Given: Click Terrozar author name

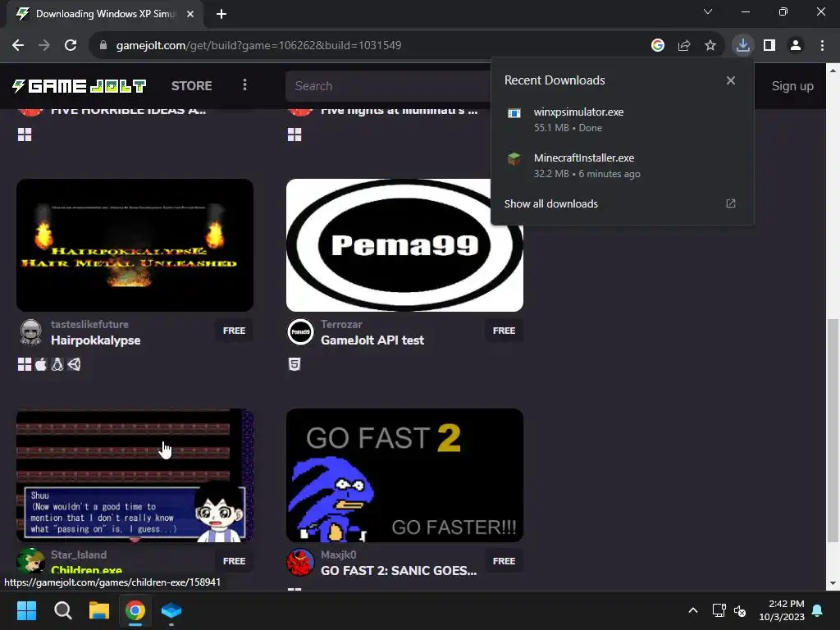Looking at the screenshot, I should point(341,324).
